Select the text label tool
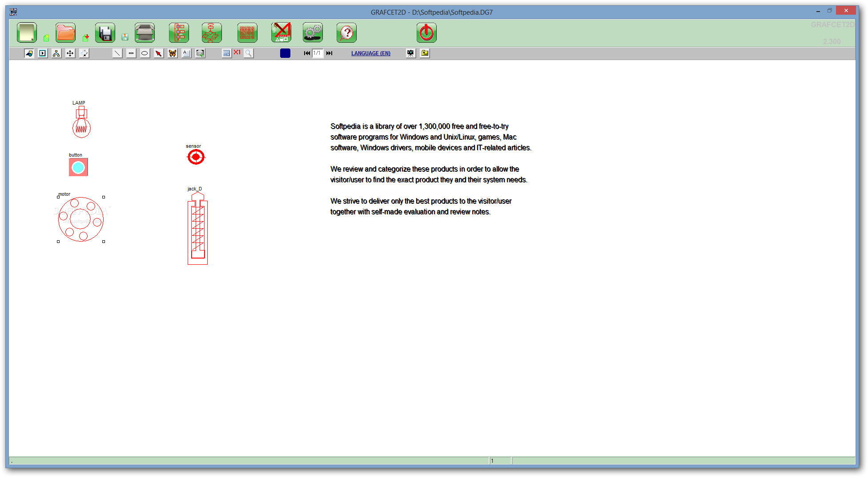This screenshot has height=477, width=868. coord(186,53)
